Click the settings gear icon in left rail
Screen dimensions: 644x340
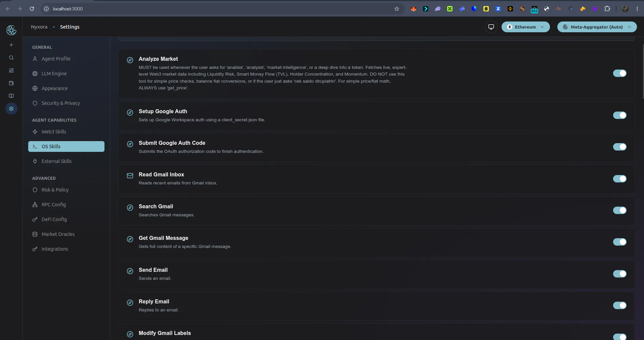point(11,109)
